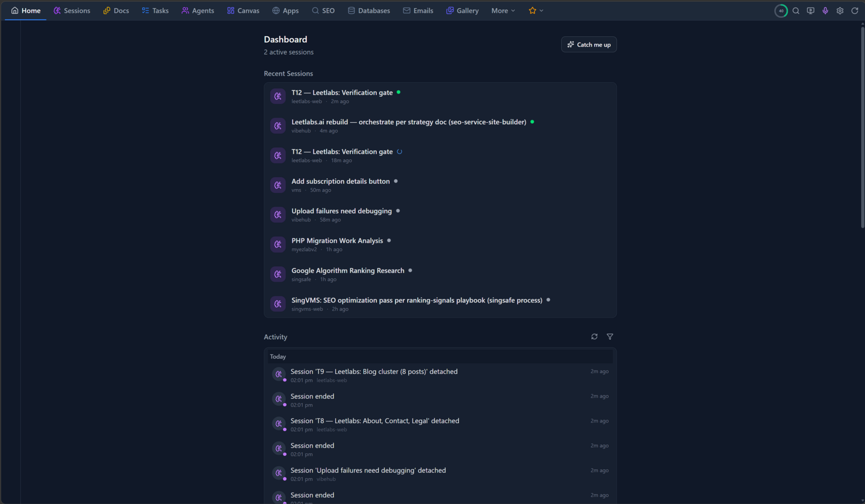
Task: Open the Agents tab
Action: (197, 10)
